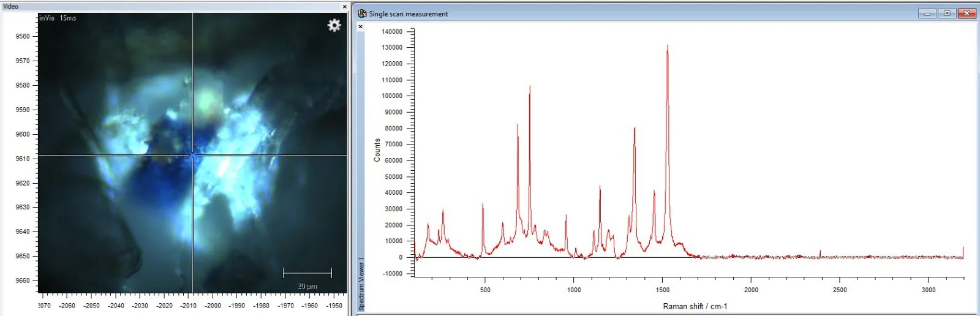The image size is (980, 316).
Task: Maximize the Single scan measurement window
Action: [x=947, y=13]
